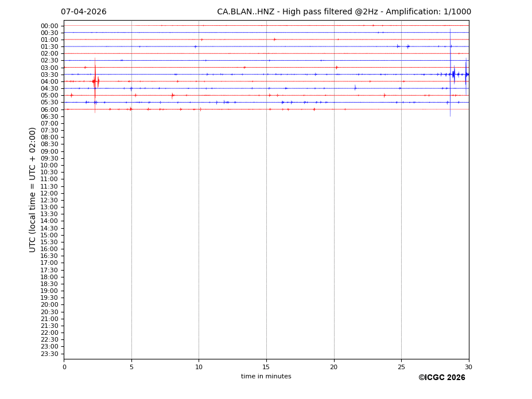Click the 00:00 time row label

coord(49,26)
